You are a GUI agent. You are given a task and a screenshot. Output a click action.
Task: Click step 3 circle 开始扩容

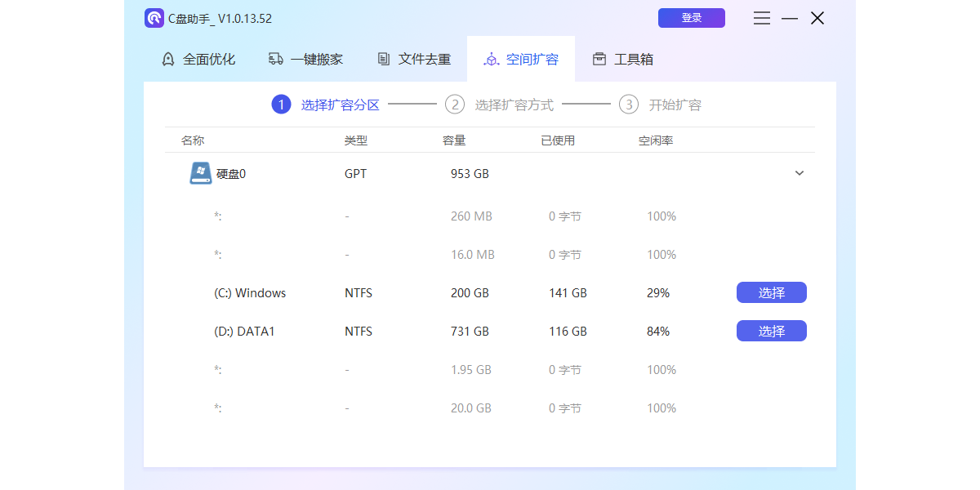[628, 105]
